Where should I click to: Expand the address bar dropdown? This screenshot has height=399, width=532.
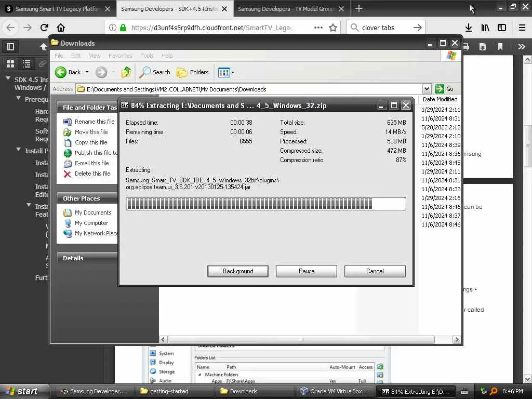coord(427,89)
